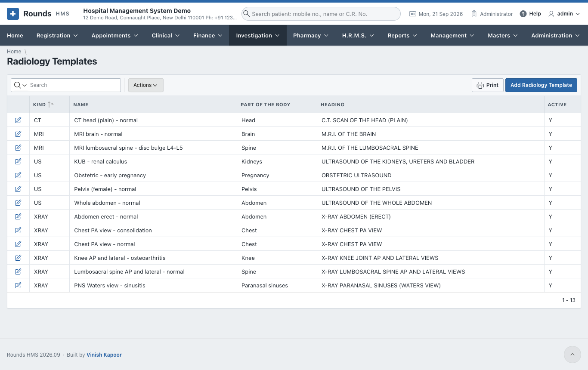The image size is (588, 370).
Task: Edit MRI lumbosacral spine disc bulge row
Action: point(18,148)
